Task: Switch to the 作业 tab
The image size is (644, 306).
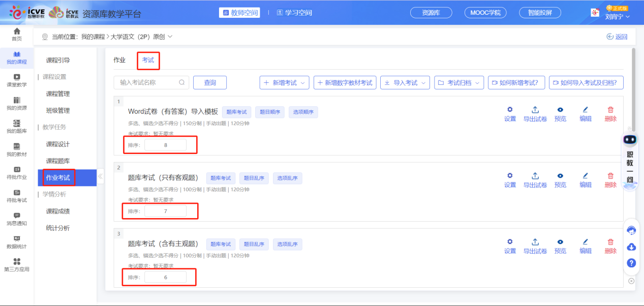Action: (x=119, y=60)
